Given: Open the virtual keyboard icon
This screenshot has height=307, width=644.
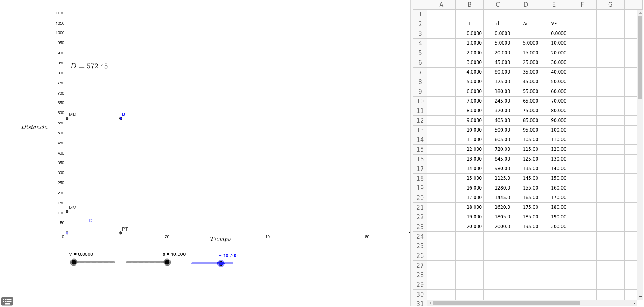Looking at the screenshot, I should click(7, 301).
